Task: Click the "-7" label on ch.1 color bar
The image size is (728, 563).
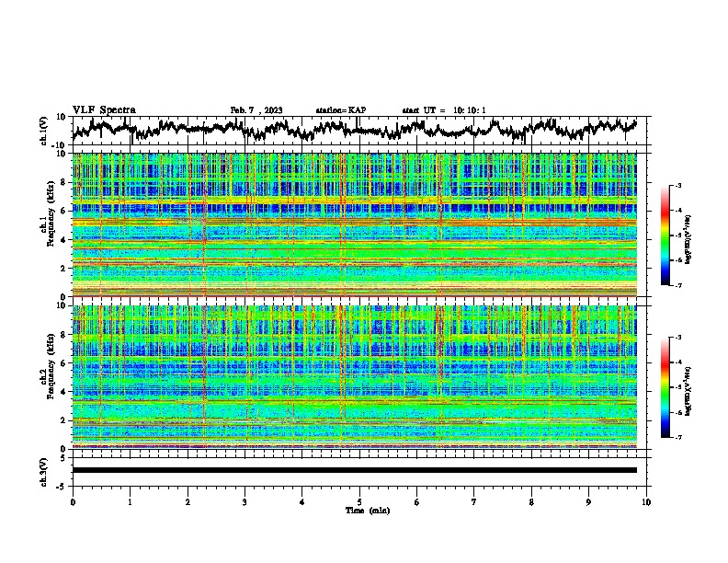Action: [x=678, y=285]
